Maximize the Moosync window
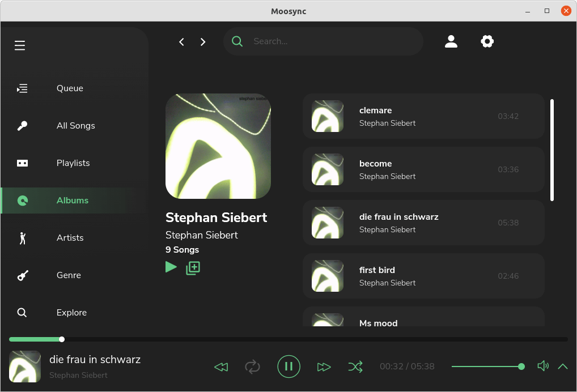577x392 pixels. (x=547, y=11)
